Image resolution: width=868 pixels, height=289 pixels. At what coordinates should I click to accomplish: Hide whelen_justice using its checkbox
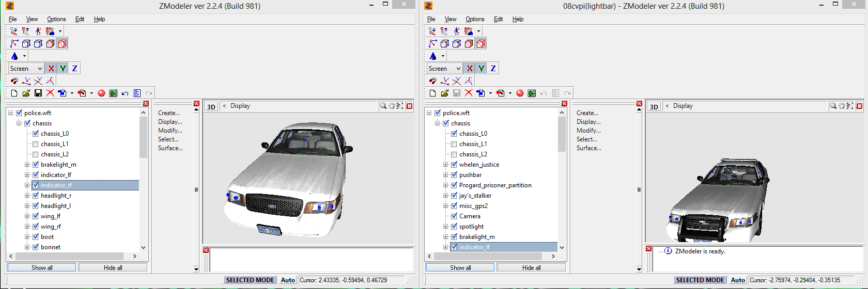tap(454, 165)
